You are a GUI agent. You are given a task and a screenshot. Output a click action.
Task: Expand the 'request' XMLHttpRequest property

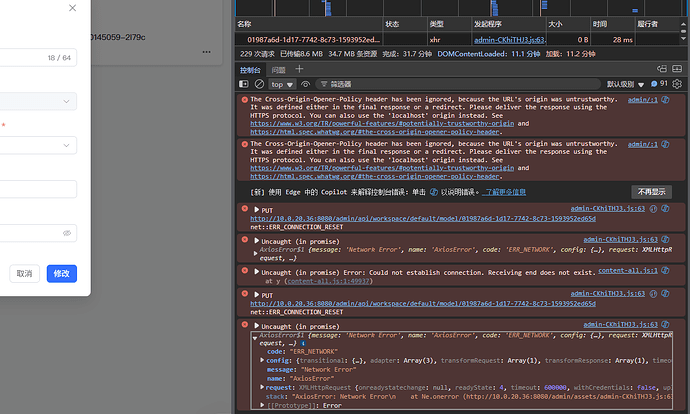pyautogui.click(x=262, y=387)
